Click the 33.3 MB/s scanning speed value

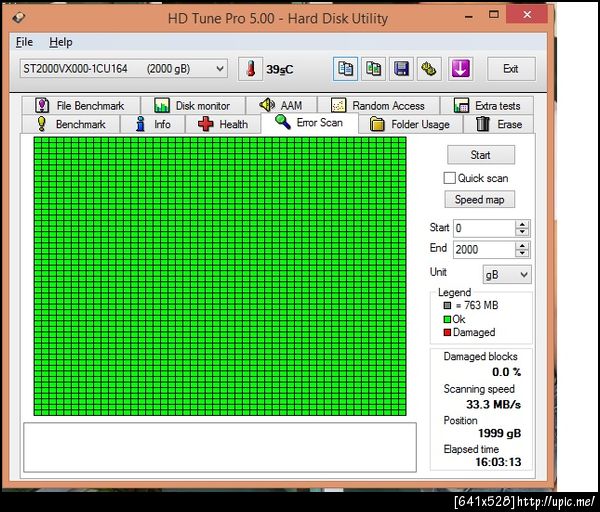[x=493, y=404]
